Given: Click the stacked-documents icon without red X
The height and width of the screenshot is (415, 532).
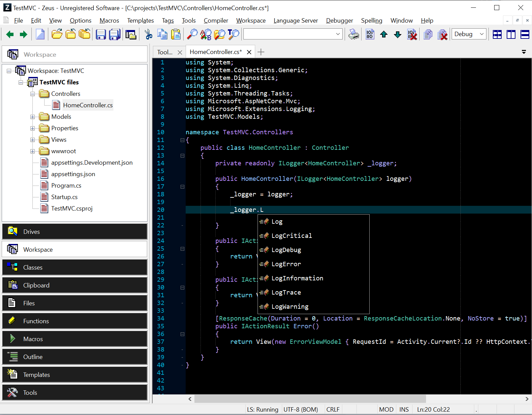Looking at the screenshot, I should tap(428, 34).
